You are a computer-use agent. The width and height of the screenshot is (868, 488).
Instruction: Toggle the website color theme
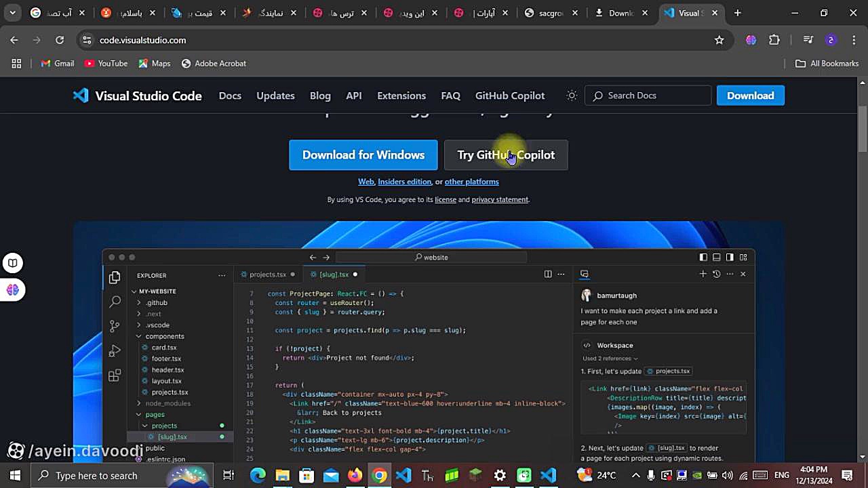(x=572, y=96)
